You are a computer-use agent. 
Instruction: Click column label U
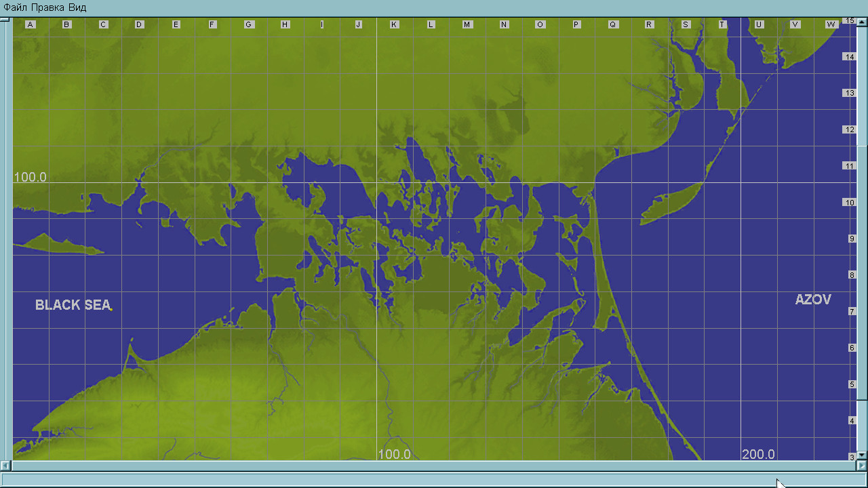pos(759,24)
